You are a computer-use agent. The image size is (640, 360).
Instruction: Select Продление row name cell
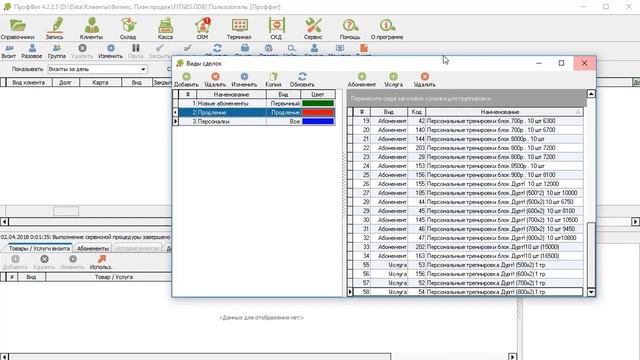(231, 112)
